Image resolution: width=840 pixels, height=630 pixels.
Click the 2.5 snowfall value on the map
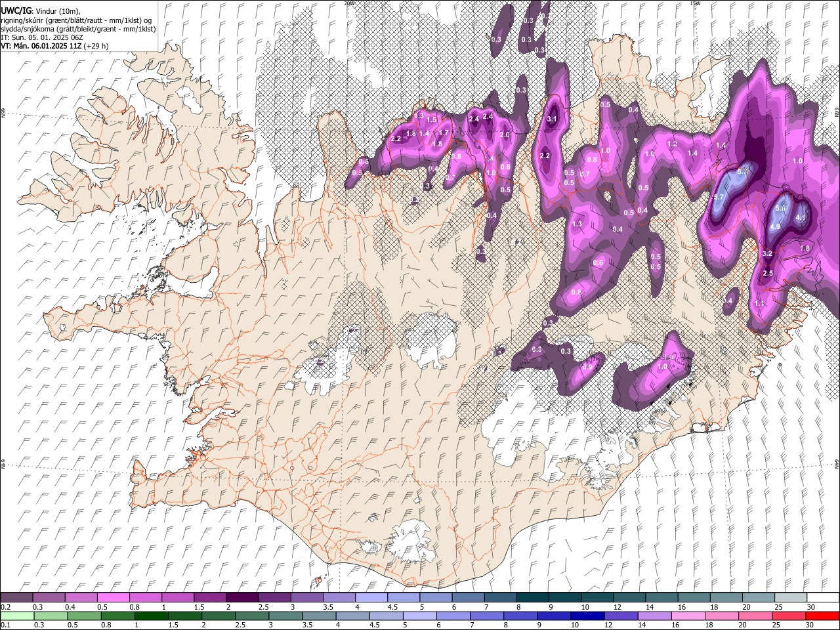pos(768,273)
